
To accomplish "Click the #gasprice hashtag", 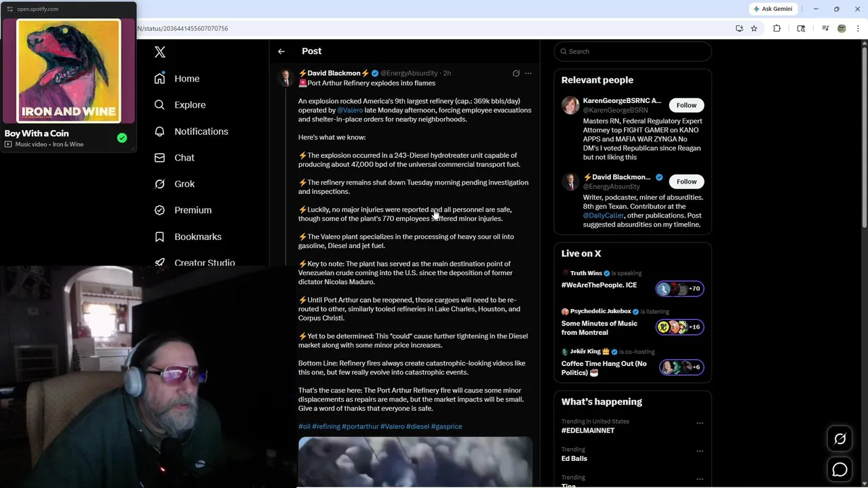I will [446, 426].
